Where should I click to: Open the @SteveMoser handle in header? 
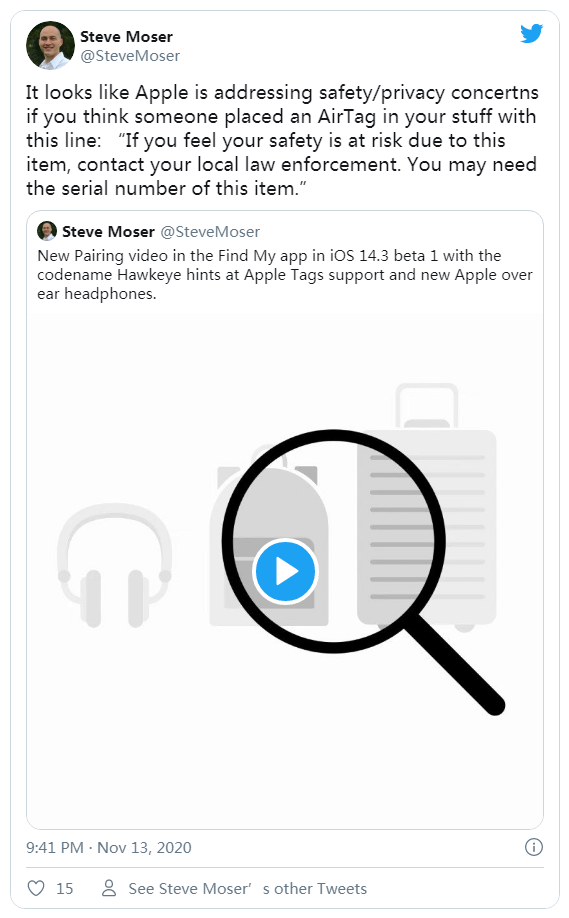[x=130, y=56]
